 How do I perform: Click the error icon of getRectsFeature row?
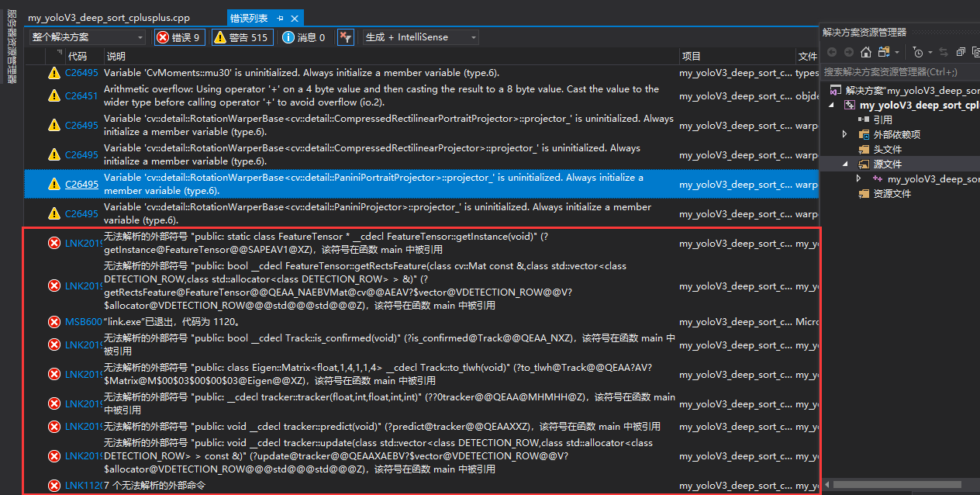point(54,286)
